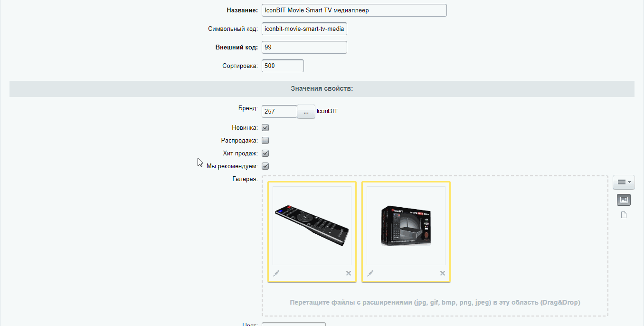
Task: Remove the IconBIT box gallery image
Action: click(x=443, y=273)
